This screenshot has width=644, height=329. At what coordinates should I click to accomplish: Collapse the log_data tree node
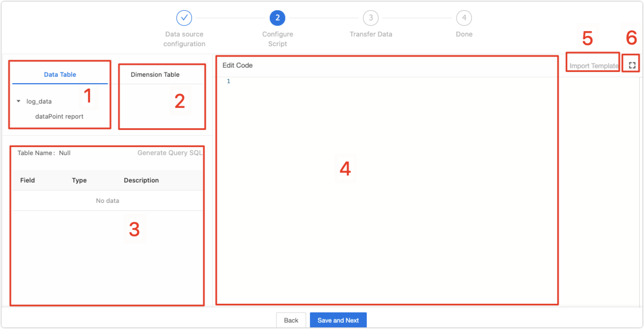click(18, 101)
